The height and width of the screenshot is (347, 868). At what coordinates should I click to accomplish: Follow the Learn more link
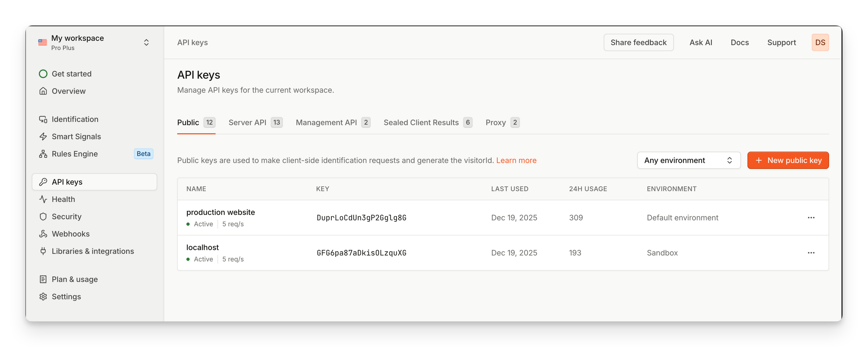click(x=516, y=160)
